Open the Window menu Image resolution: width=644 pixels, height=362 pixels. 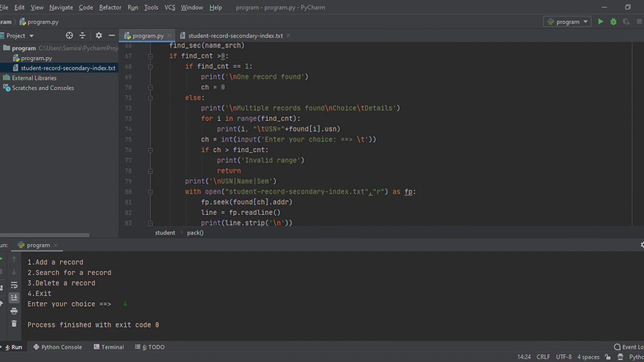point(192,8)
